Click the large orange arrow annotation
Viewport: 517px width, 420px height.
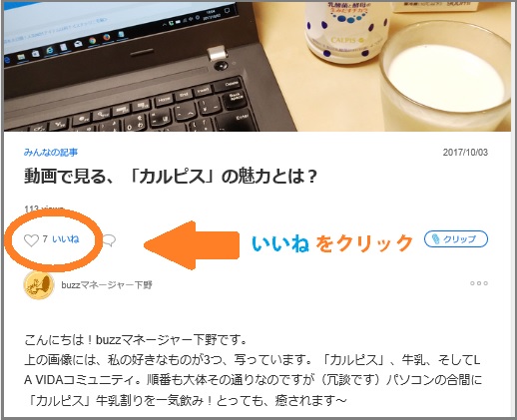(x=192, y=245)
